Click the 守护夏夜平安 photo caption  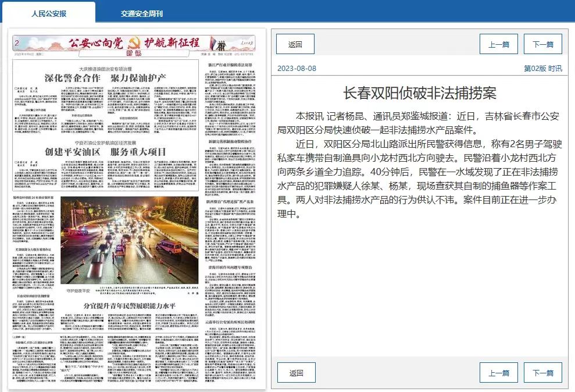(x=78, y=290)
